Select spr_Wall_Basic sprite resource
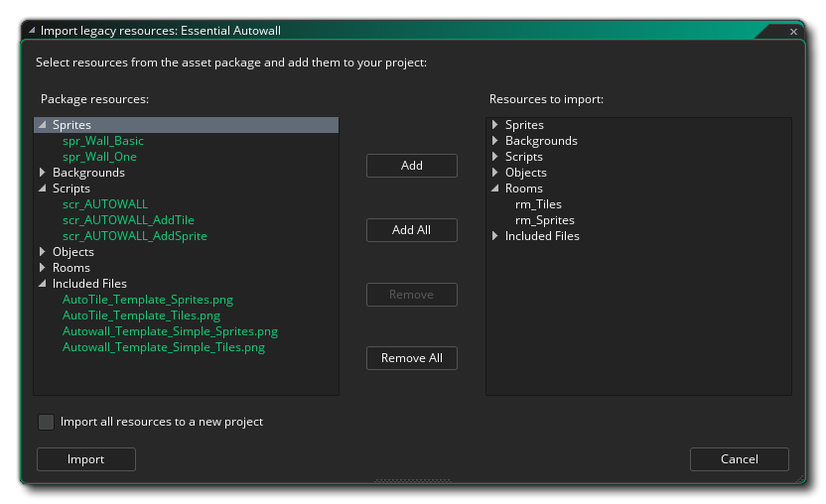Viewport: 826px width, 504px height. [x=103, y=141]
